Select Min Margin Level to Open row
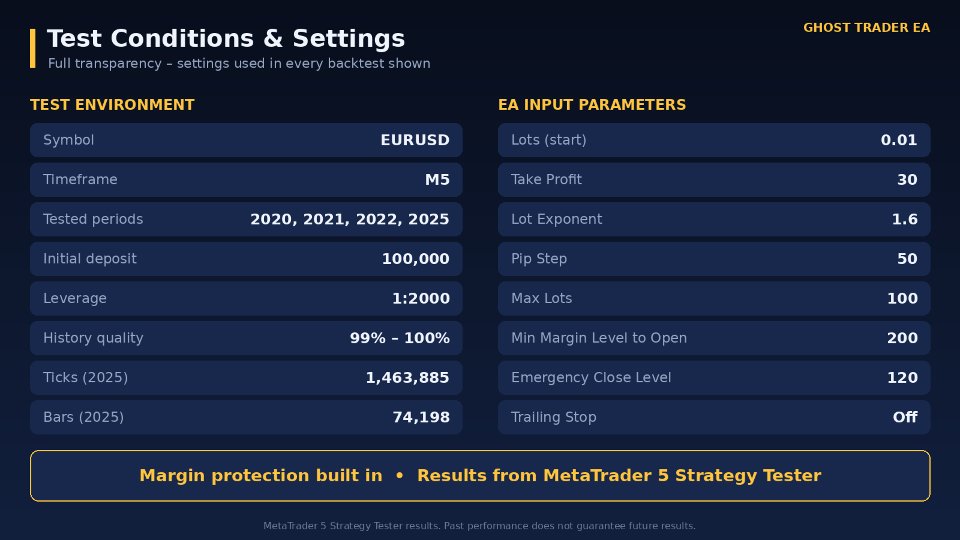The height and width of the screenshot is (540, 960). 714,338
